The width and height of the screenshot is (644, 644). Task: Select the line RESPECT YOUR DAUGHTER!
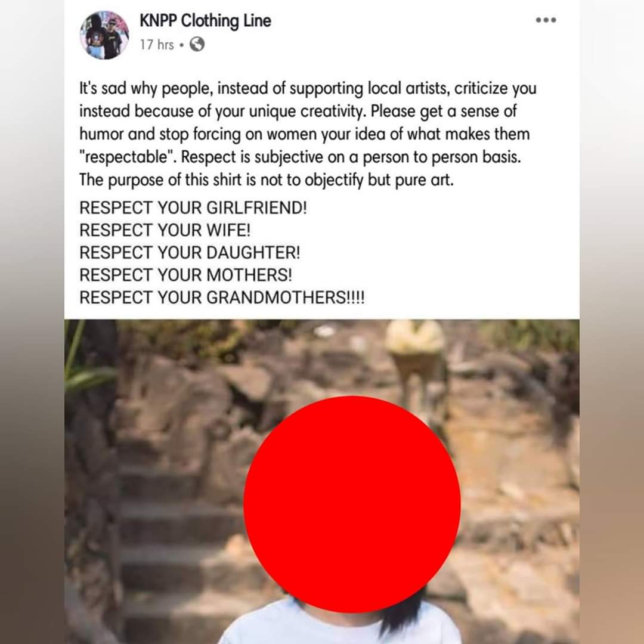(x=190, y=253)
